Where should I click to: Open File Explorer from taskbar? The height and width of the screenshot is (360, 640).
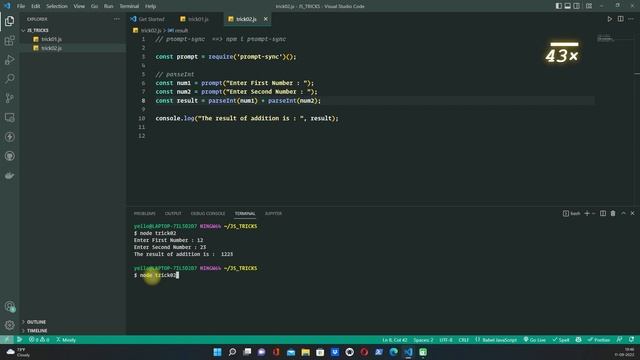point(305,352)
